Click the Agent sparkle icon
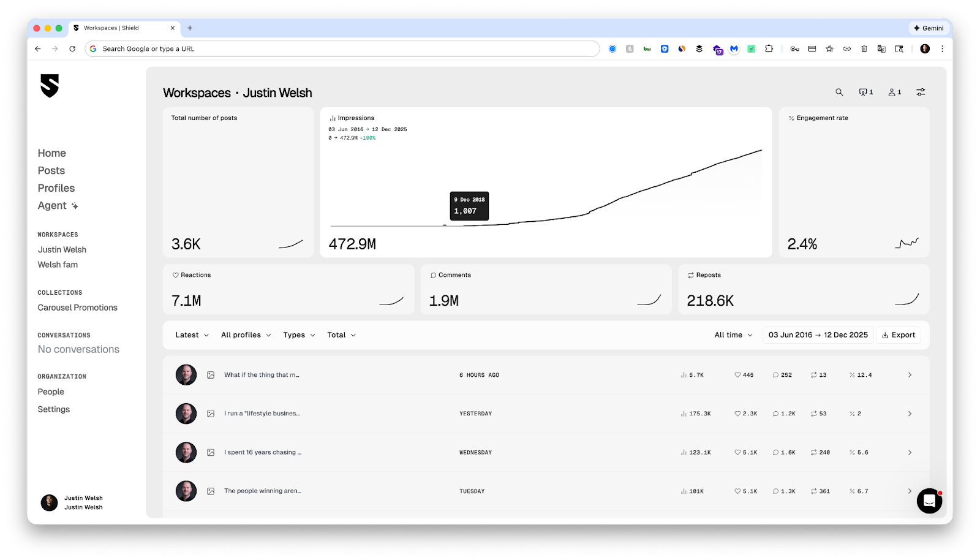Screen dimensions: 980x560 coord(75,206)
